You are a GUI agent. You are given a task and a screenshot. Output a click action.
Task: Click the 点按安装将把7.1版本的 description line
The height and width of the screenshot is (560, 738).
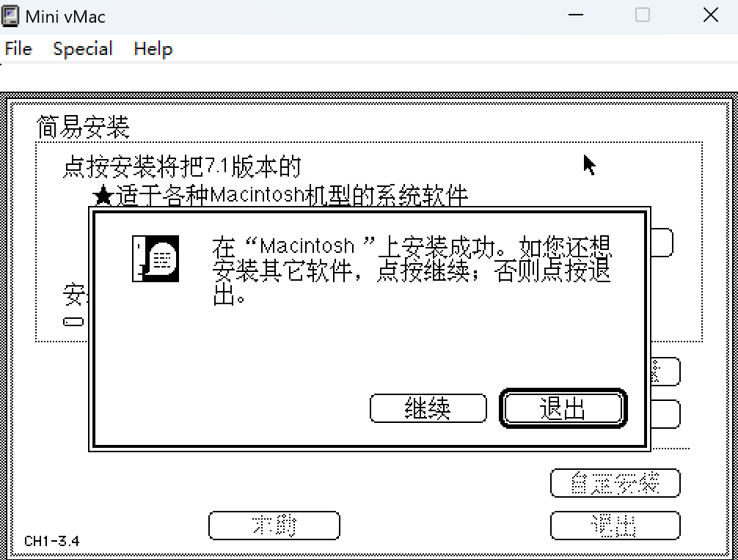tap(182, 167)
